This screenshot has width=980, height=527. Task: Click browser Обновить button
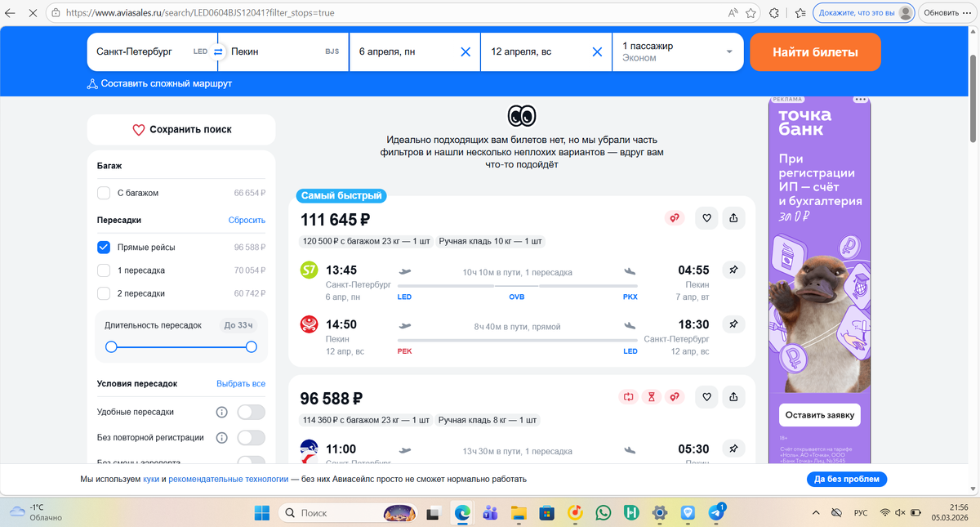point(947,13)
